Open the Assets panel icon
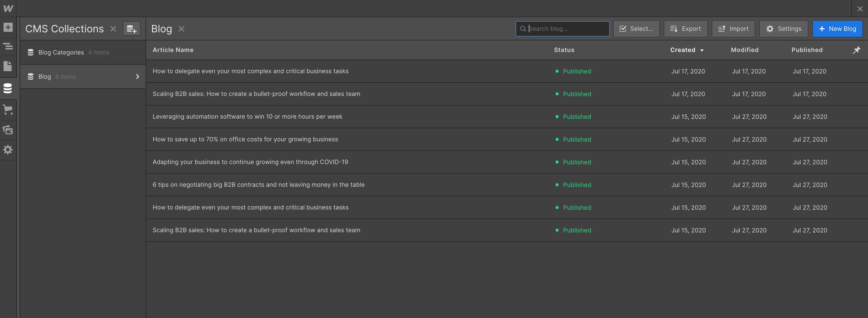Image resolution: width=868 pixels, height=318 pixels. (8, 130)
